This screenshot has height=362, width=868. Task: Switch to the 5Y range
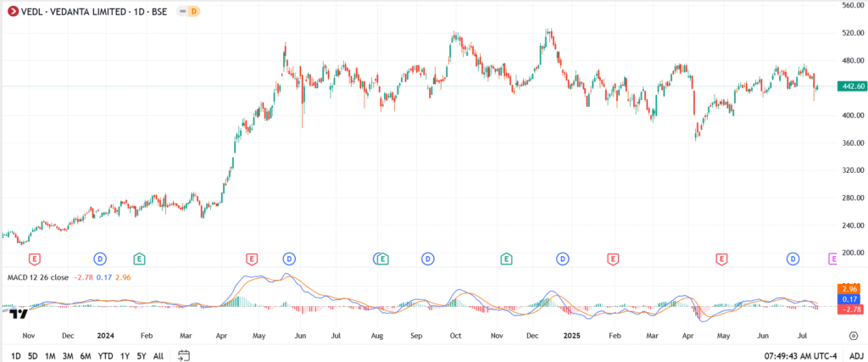tap(142, 356)
